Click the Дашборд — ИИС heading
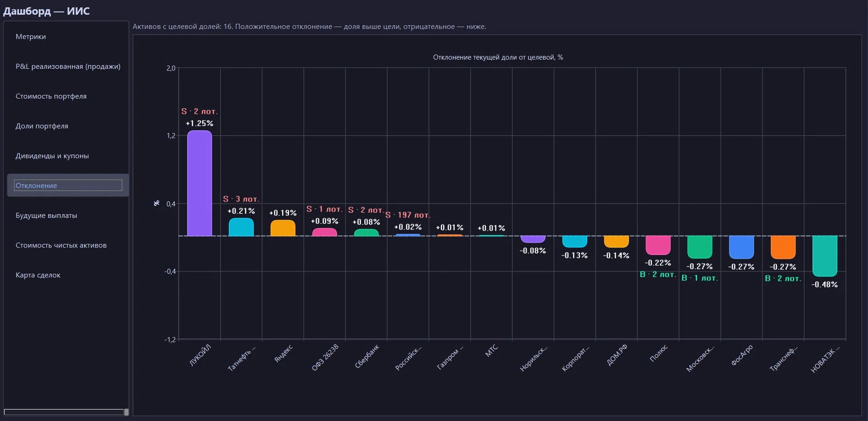The width and height of the screenshot is (868, 421). click(x=46, y=11)
